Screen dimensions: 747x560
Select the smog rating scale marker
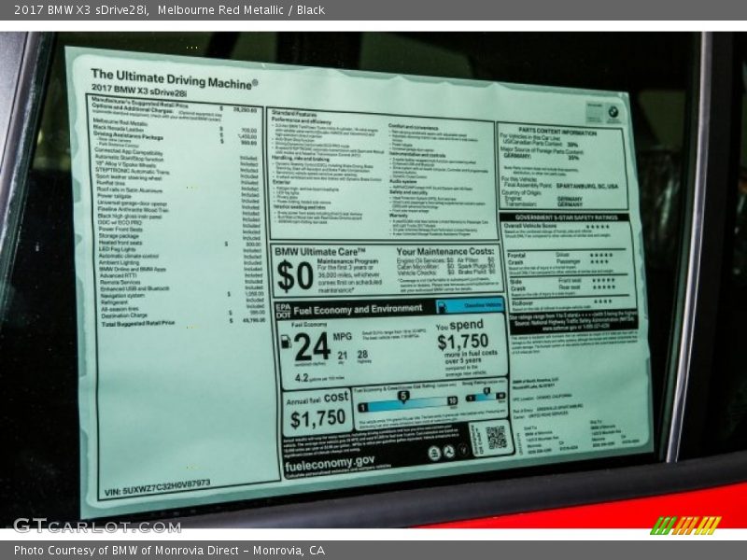486,392
